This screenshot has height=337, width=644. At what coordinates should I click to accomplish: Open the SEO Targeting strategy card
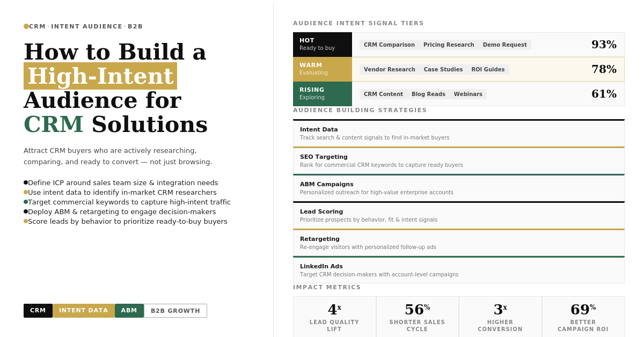click(458, 161)
